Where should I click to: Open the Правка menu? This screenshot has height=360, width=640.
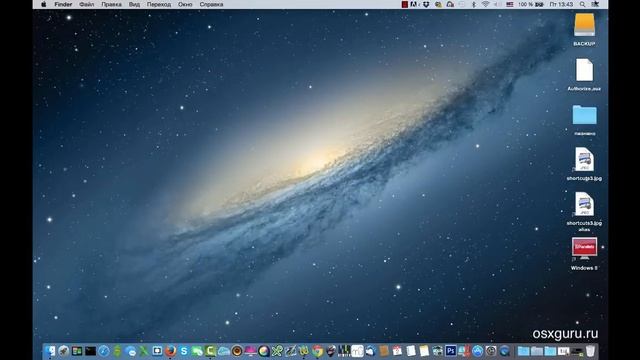111,4
